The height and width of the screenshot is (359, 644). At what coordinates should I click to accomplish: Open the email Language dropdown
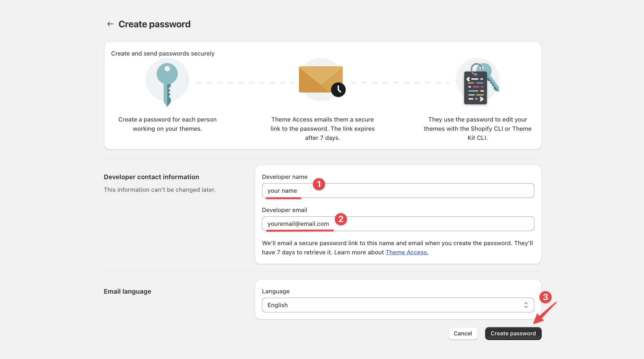(398, 305)
